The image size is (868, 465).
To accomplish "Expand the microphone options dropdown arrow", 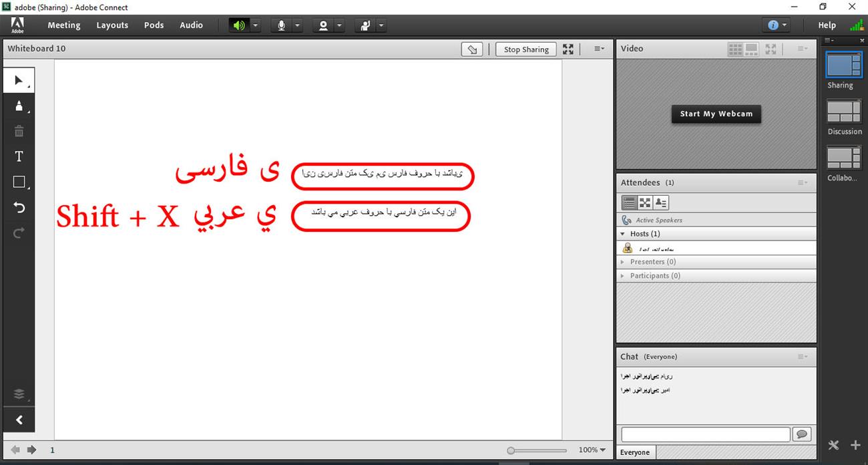I will [x=298, y=25].
